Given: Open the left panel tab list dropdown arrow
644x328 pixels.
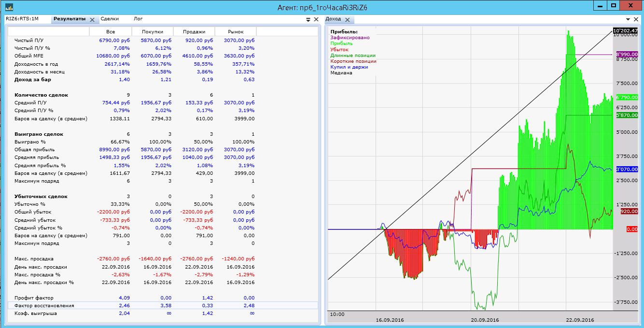Looking at the screenshot, I should (308, 19).
